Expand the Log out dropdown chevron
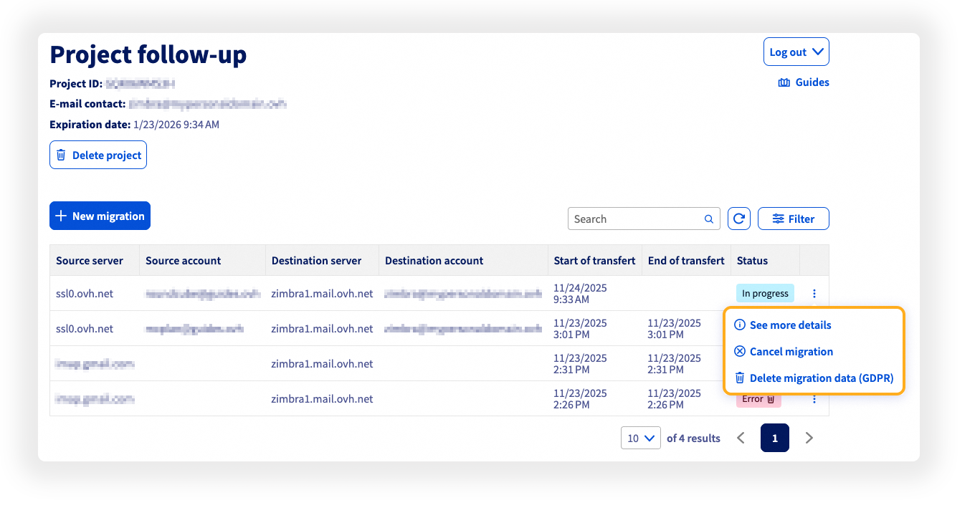 (x=817, y=51)
